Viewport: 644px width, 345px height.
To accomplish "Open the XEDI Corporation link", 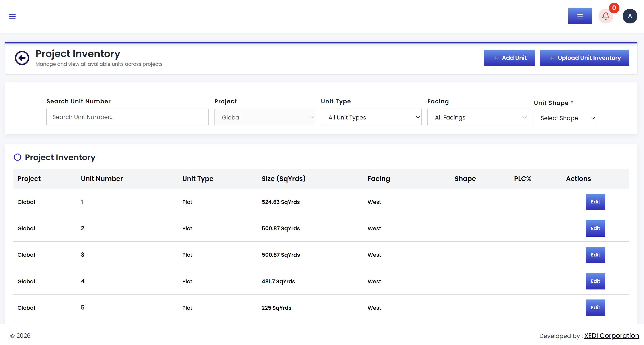I will pos(611,335).
